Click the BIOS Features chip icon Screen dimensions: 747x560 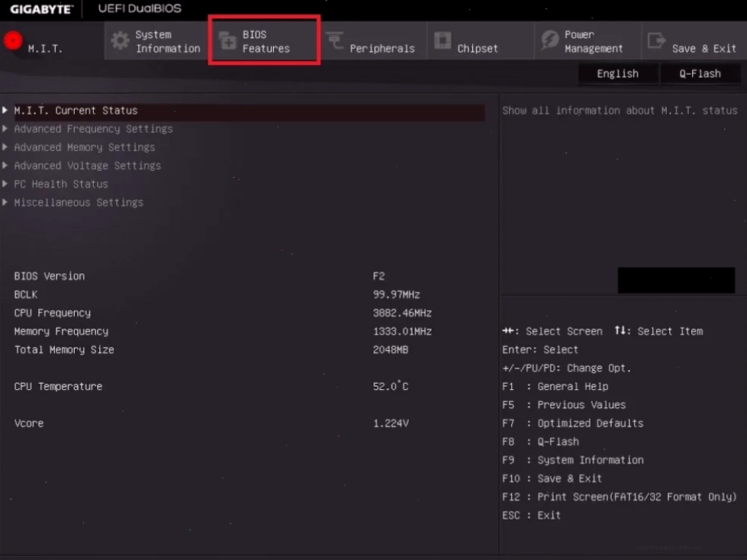(227, 41)
